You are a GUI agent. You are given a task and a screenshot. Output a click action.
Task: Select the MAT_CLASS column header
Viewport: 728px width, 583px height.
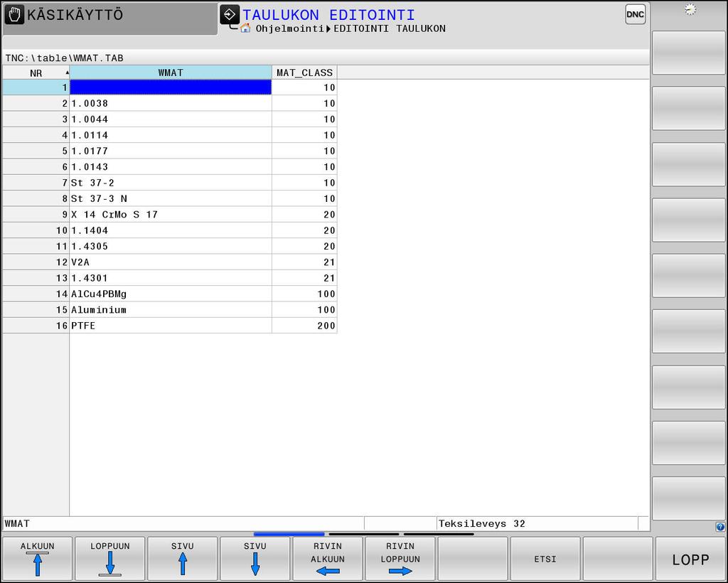304,73
